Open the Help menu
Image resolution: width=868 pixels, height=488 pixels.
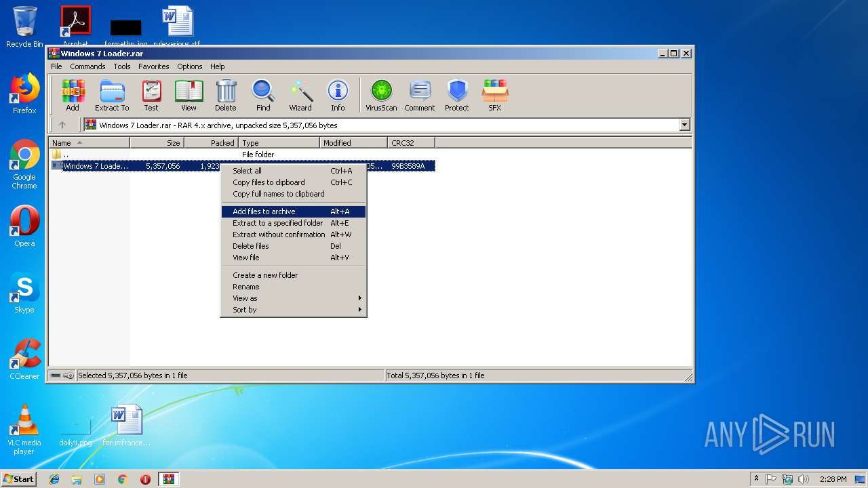217,66
